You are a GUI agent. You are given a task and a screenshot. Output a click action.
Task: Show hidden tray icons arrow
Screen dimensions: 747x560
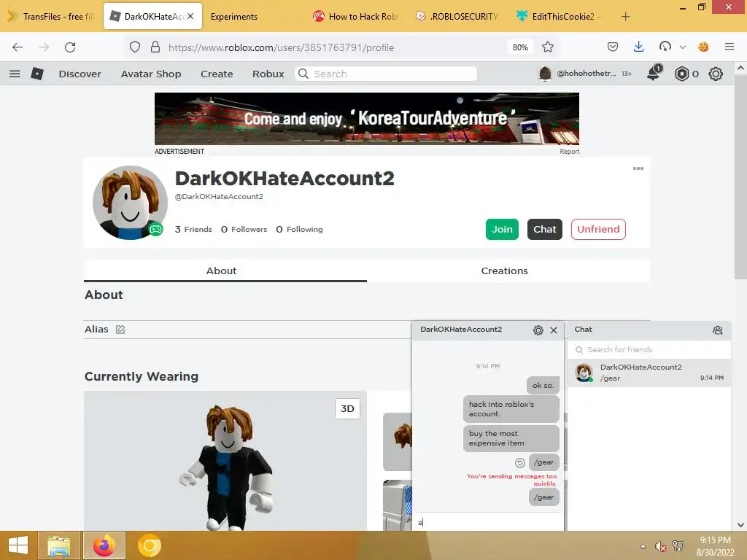pyautogui.click(x=643, y=546)
